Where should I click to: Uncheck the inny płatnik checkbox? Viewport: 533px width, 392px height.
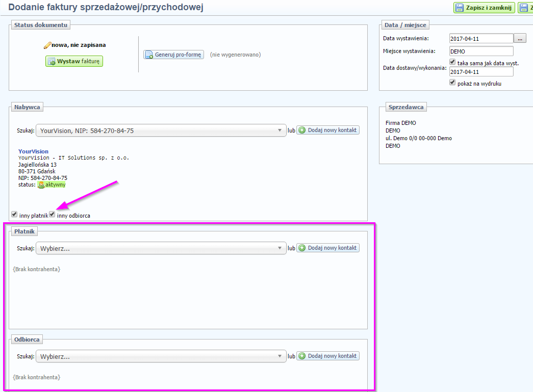[14, 215]
